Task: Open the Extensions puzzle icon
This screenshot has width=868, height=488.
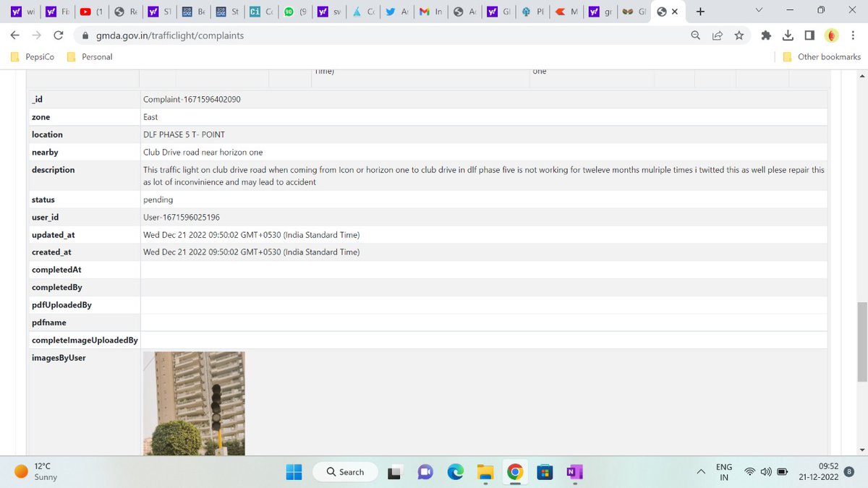Action: point(767,35)
